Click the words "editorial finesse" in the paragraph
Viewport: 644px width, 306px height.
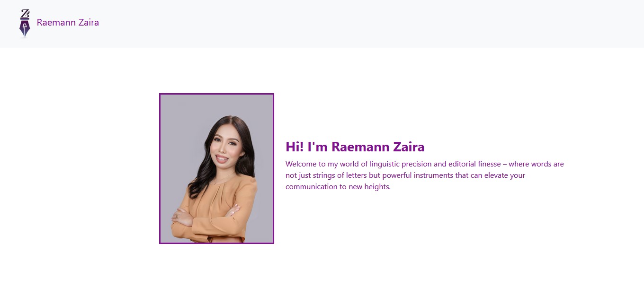[474, 164]
